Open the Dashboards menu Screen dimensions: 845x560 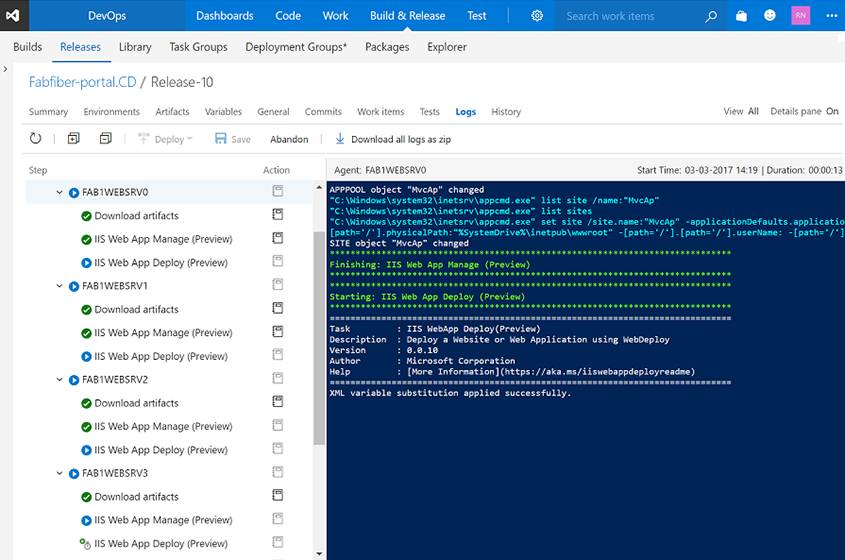click(225, 16)
